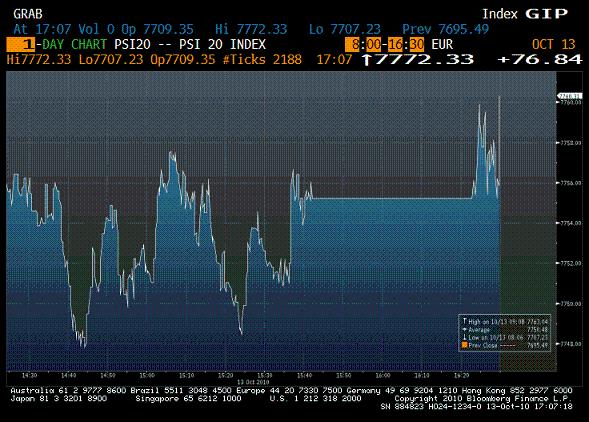
Task: Click the Prev 7695.49 value in header
Action: click(446, 29)
